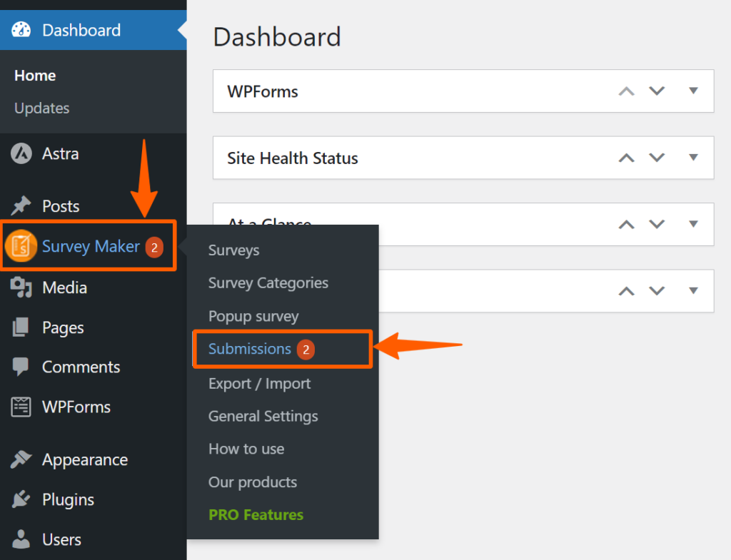This screenshot has width=731, height=560.
Task: Move the Site Health Status widget up
Action: pyautogui.click(x=627, y=158)
